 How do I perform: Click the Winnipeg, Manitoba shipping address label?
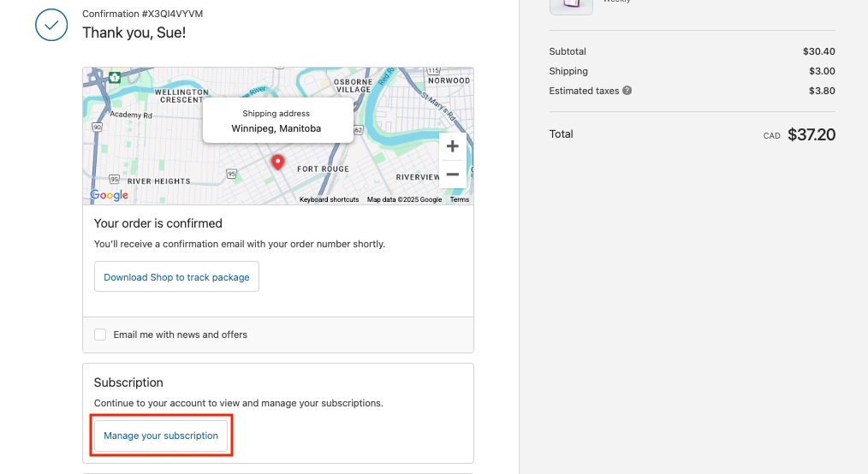pyautogui.click(x=276, y=128)
